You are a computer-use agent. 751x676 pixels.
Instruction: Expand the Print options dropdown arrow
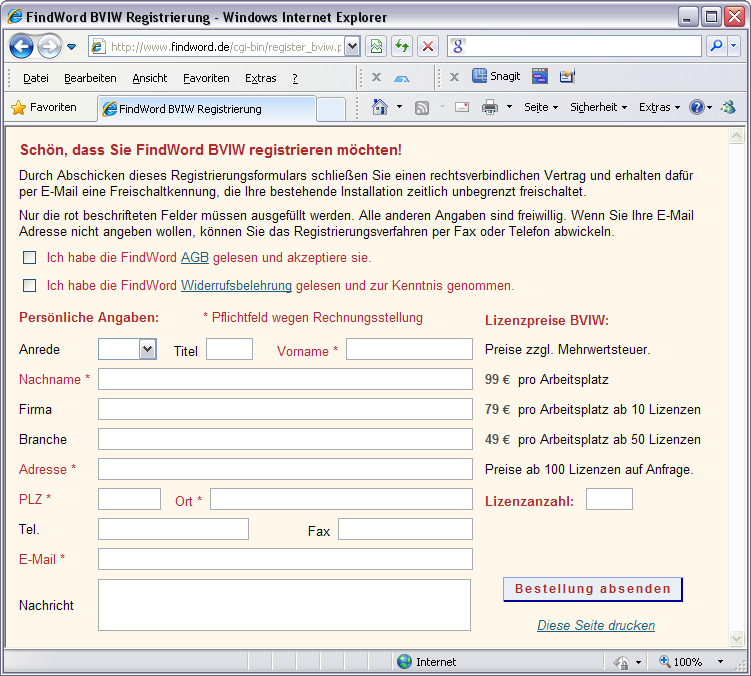(509, 107)
